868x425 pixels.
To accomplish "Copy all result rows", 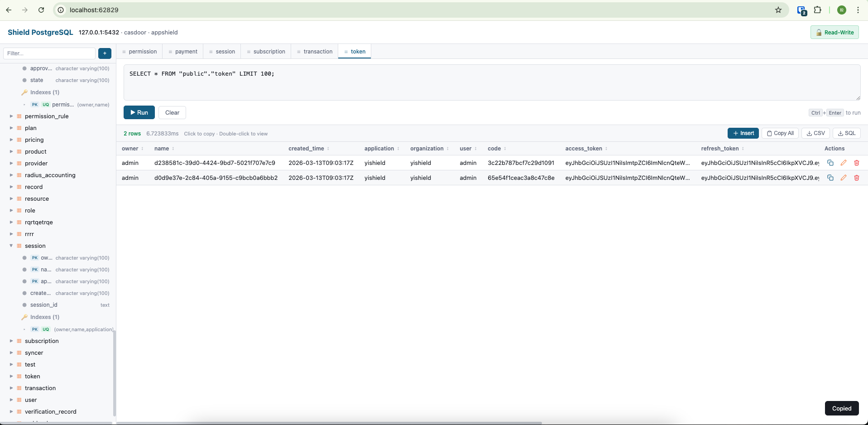I will coord(780,133).
